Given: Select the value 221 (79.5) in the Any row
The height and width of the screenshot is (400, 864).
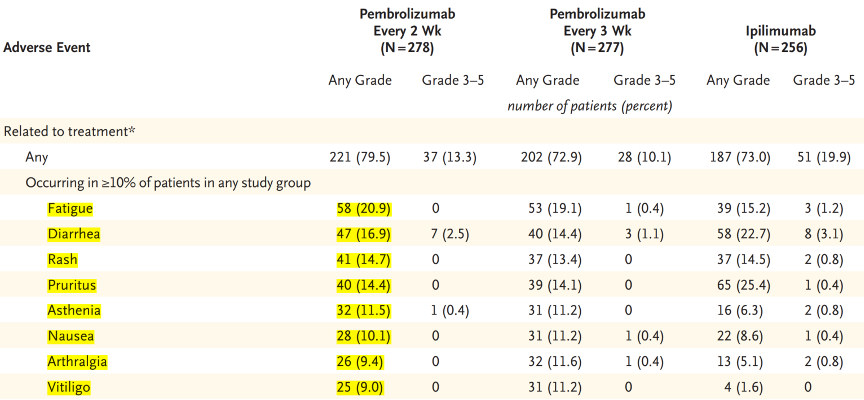Looking at the screenshot, I should coord(360,157).
